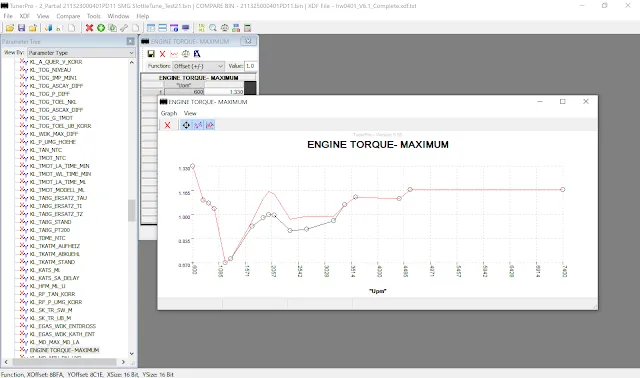Click the calculator-style icon at the toolbar end
The width and height of the screenshot is (640, 378).
click(x=247, y=28)
